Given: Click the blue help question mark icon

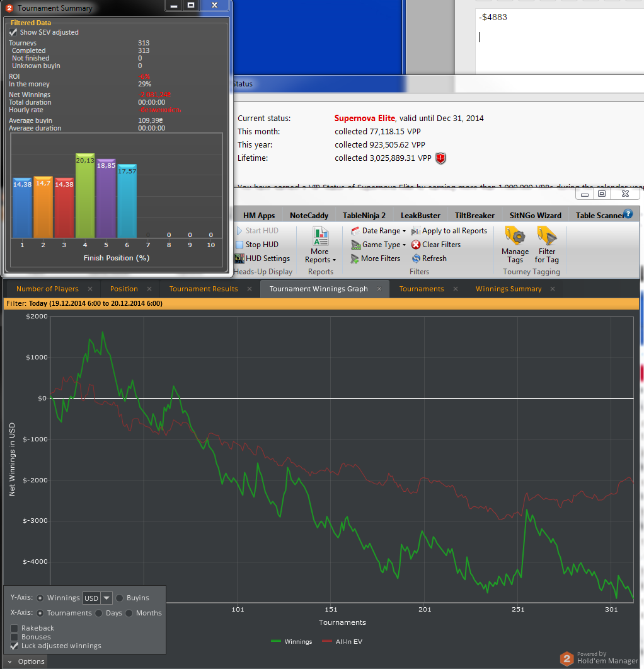Looking at the screenshot, I should [628, 214].
